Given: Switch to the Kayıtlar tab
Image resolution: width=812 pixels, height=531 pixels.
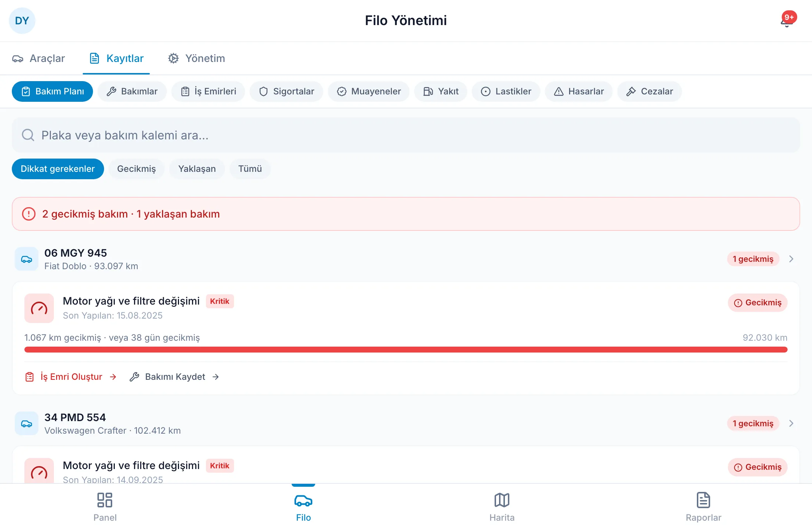Looking at the screenshot, I should (x=116, y=58).
